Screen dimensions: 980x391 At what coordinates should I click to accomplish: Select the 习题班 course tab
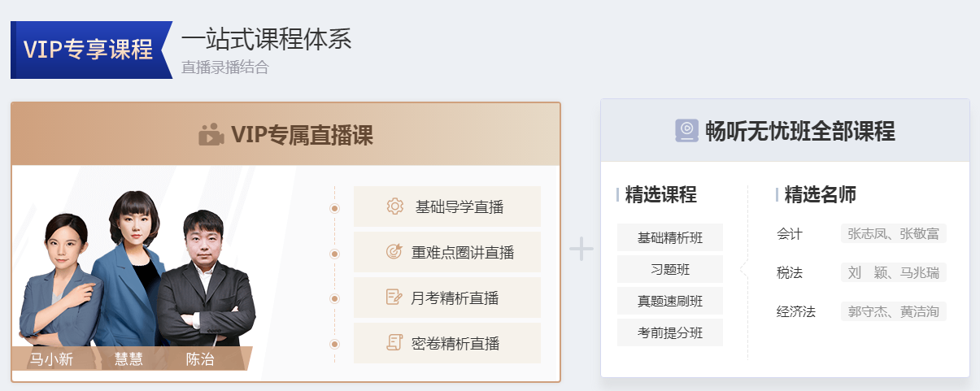click(669, 269)
